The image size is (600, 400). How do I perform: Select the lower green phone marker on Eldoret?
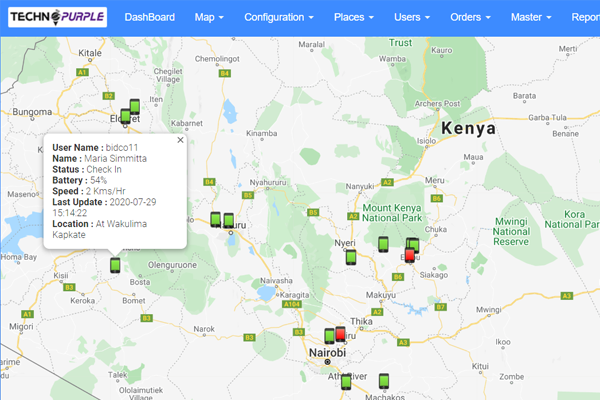coord(126,116)
